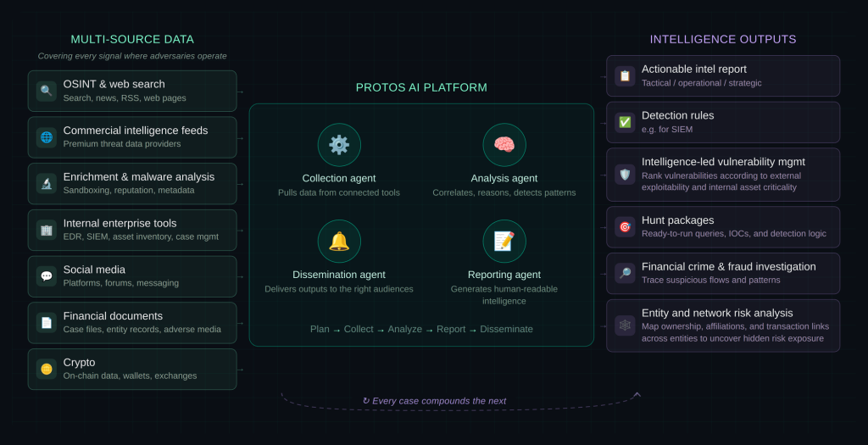Click 'Trace suspicious flows and patterns' text
This screenshot has width=868, height=445.
click(x=711, y=280)
